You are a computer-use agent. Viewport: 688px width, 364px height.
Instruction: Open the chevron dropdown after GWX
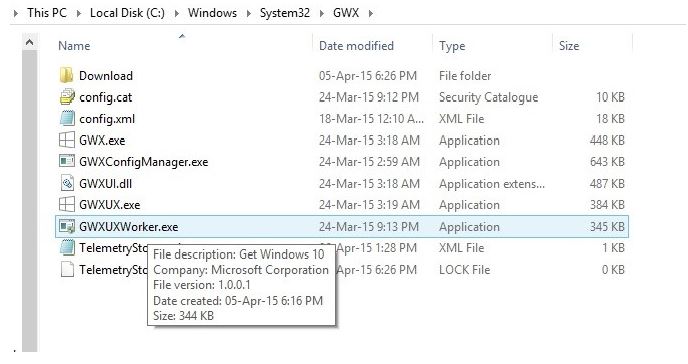[x=371, y=13]
